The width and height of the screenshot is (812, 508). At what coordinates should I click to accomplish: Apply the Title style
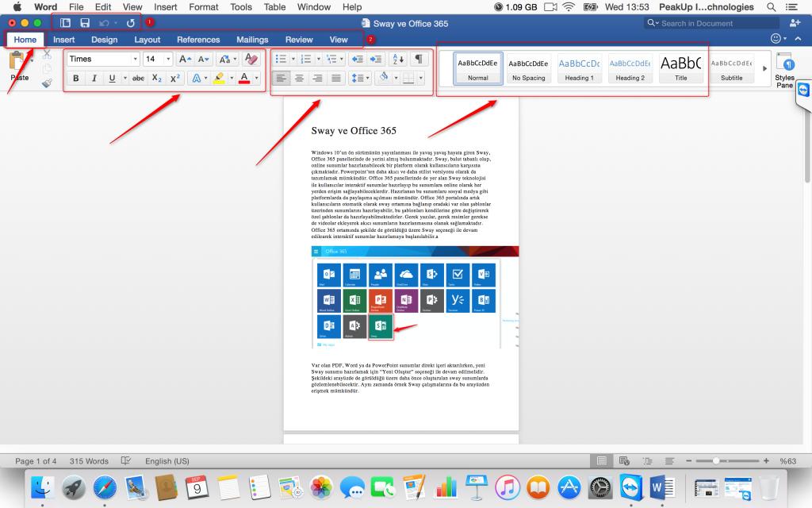(680, 68)
